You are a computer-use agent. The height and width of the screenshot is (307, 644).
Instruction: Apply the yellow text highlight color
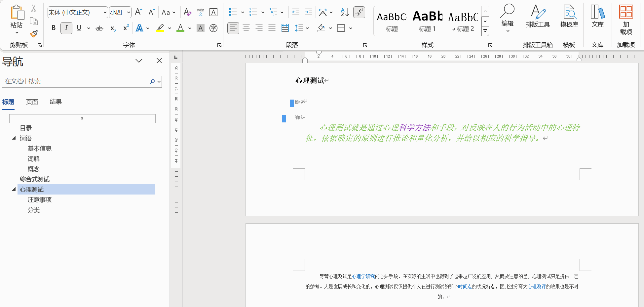point(160,28)
